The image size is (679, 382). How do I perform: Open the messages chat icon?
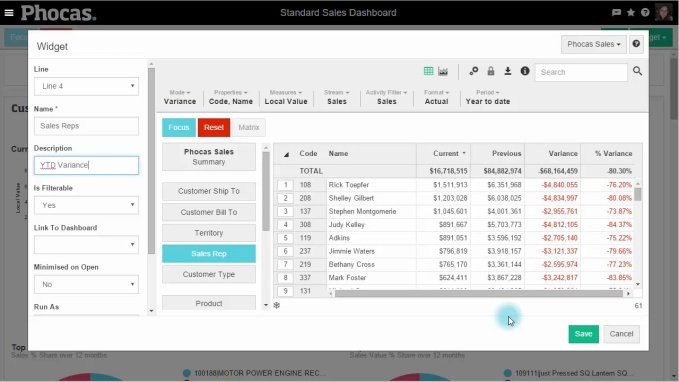(616, 13)
